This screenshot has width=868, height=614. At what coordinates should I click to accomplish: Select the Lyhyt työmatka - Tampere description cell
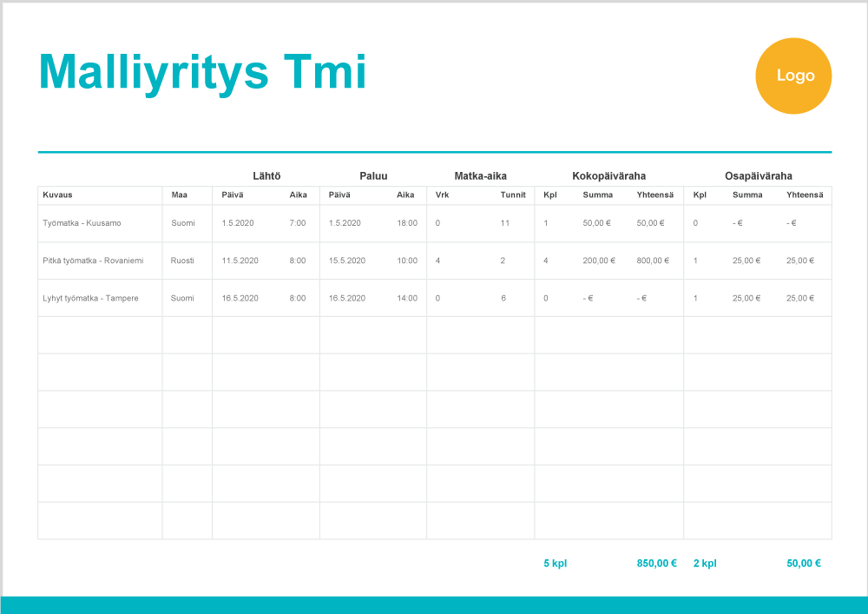[x=90, y=298]
